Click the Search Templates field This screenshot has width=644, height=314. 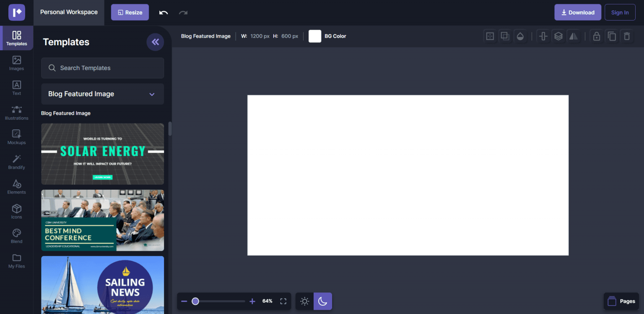pyautogui.click(x=102, y=68)
